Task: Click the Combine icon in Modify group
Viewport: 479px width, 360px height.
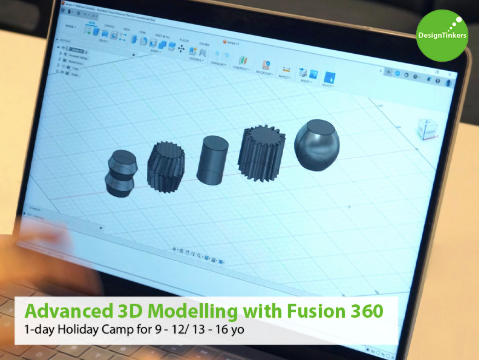Action: pyautogui.click(x=162, y=45)
